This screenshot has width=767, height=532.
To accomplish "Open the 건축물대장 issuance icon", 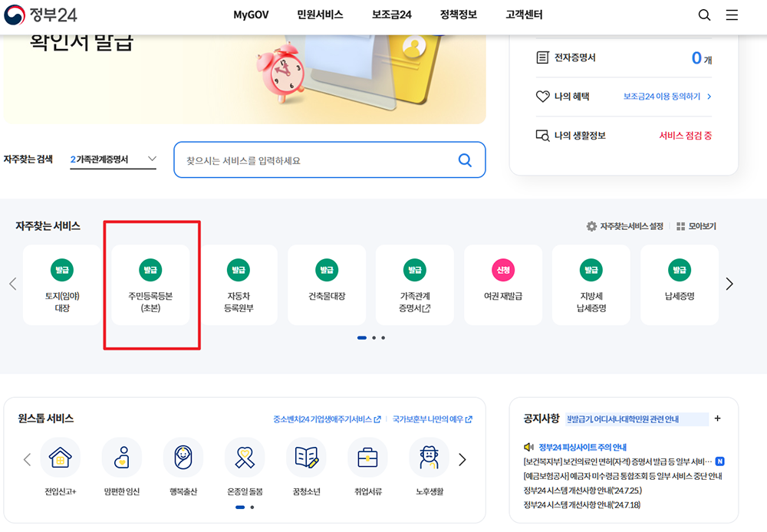I will coord(327,284).
